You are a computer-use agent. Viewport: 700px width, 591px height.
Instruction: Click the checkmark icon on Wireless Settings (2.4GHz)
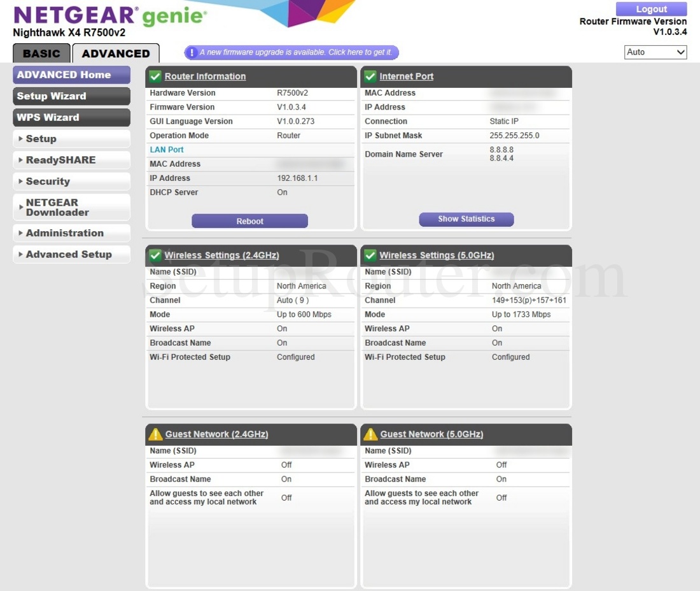(x=155, y=255)
